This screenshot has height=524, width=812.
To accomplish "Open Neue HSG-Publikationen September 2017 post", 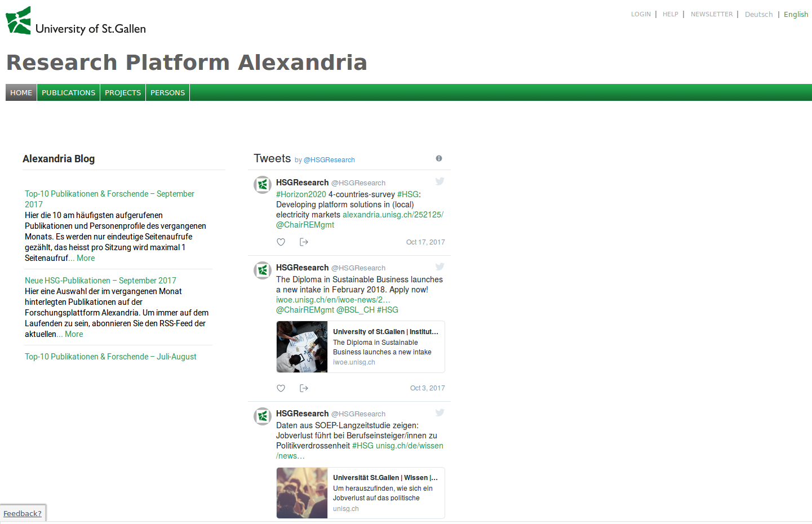I will pyautogui.click(x=100, y=281).
